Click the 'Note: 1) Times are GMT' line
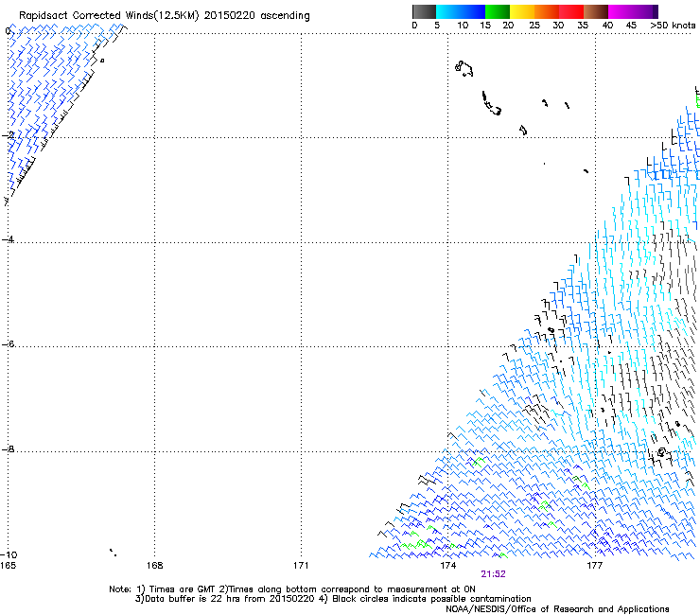 coord(292,589)
